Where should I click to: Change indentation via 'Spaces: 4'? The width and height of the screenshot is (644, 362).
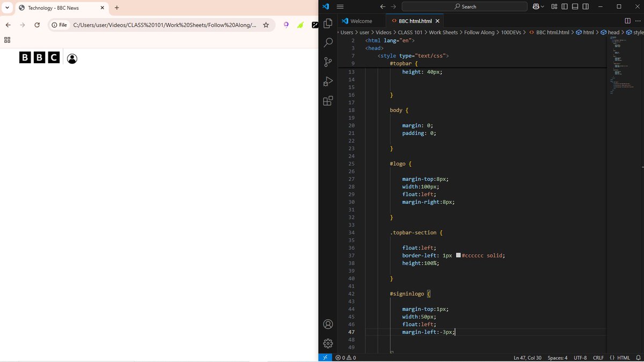[x=558, y=358]
